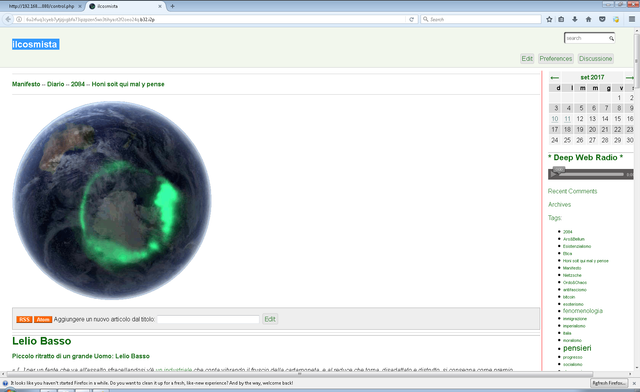The height and width of the screenshot is (392, 640).
Task: Open the Atom feed badge
Action: 43,319
